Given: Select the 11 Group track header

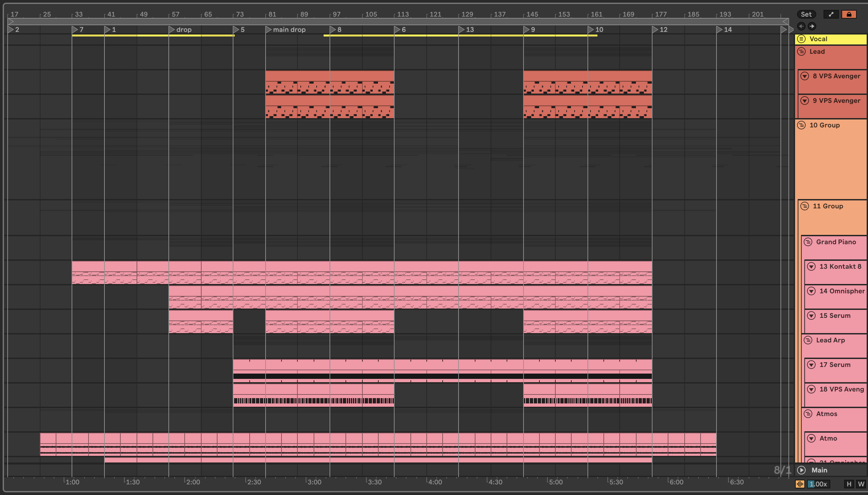Looking at the screenshot, I should [828, 206].
